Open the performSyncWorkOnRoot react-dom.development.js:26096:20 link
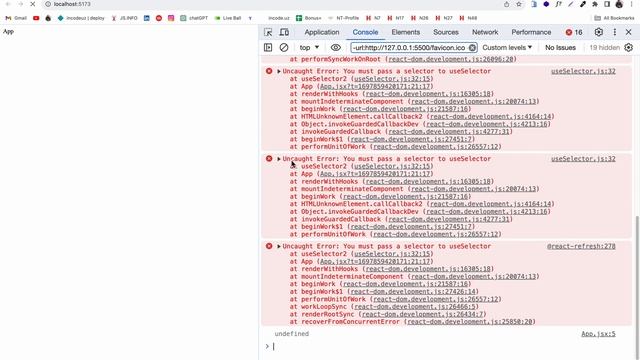Image resolution: width=640 pixels, height=360 pixels. 451,59
